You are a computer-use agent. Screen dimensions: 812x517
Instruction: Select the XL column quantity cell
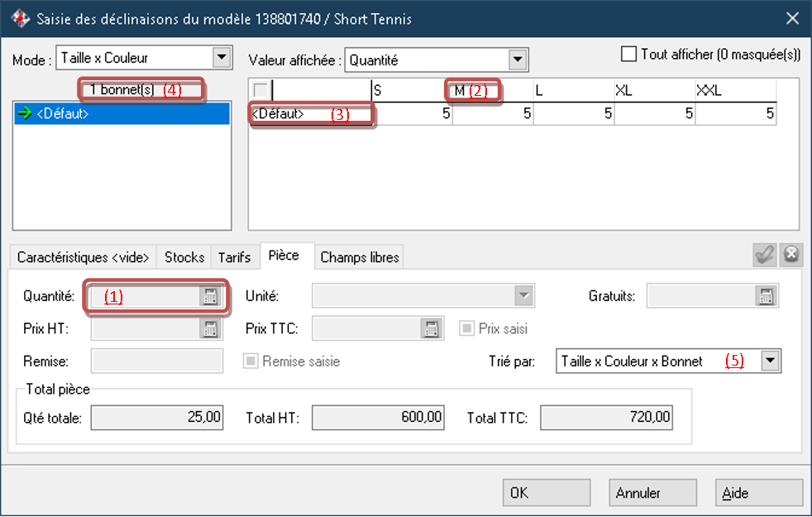(x=654, y=114)
